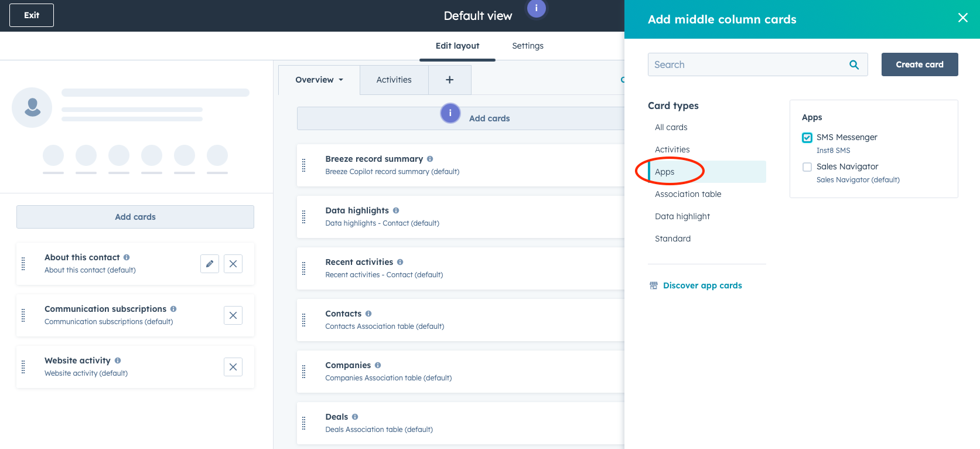Remove the Communication subscriptions card
The width and height of the screenshot is (980, 449).
[233, 315]
